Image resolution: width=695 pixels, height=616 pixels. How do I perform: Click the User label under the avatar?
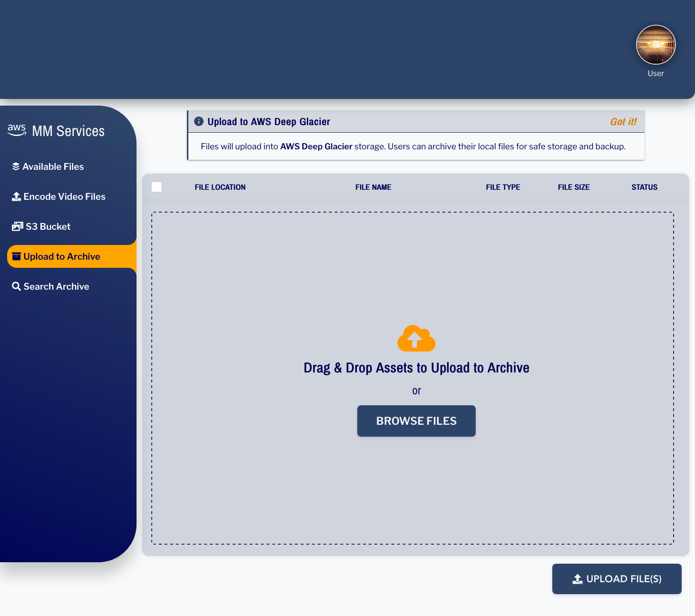(x=656, y=73)
